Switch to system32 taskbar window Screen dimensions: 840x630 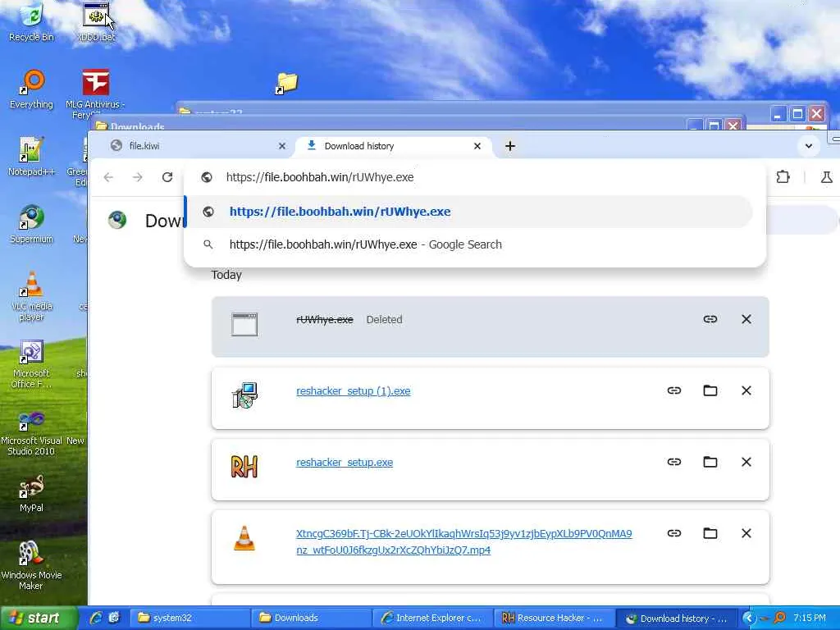(190, 618)
